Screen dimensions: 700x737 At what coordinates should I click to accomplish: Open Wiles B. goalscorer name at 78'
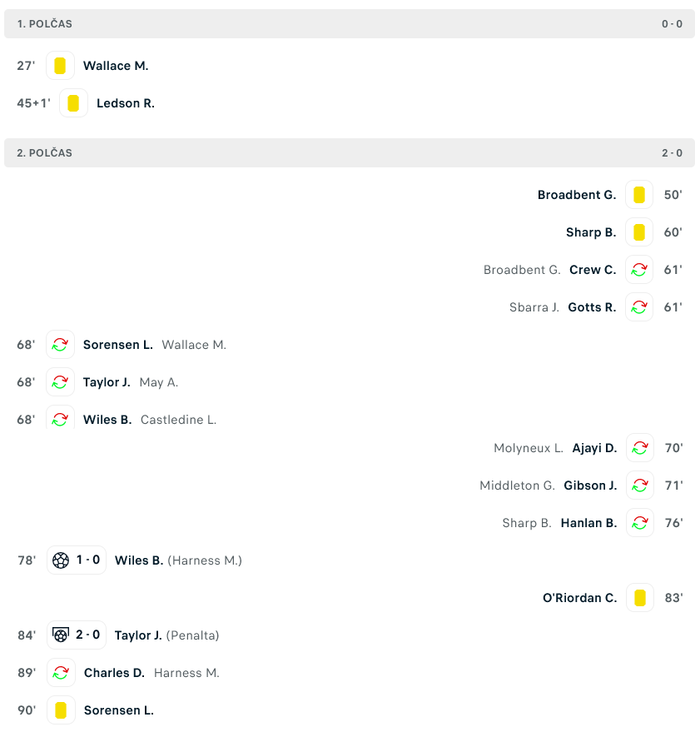pos(139,560)
